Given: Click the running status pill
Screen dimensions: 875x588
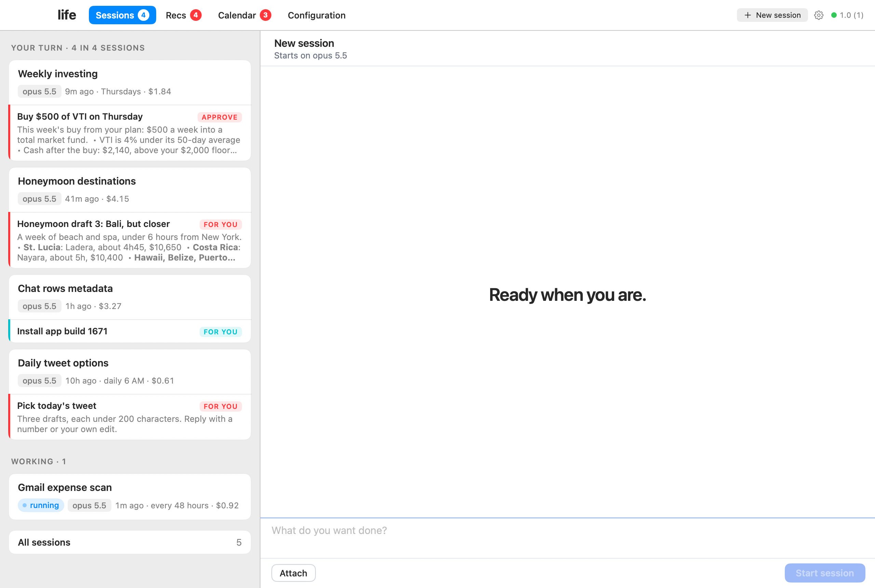Looking at the screenshot, I should (41, 506).
